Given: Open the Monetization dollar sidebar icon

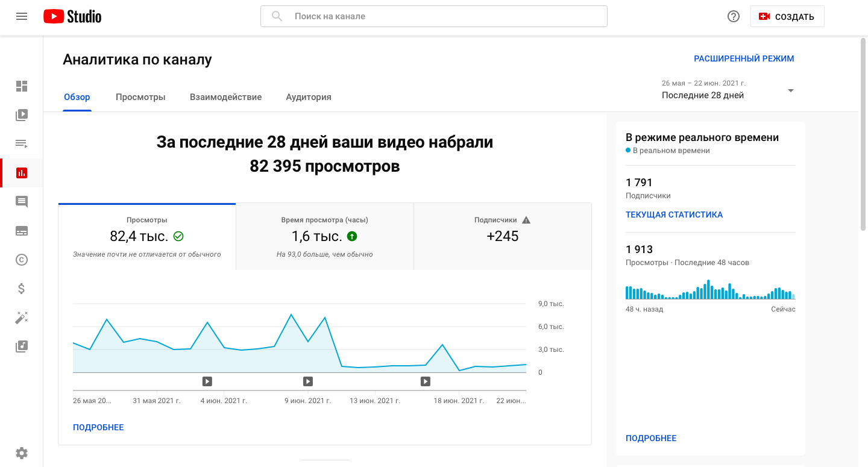Looking at the screenshot, I should click(x=22, y=289).
